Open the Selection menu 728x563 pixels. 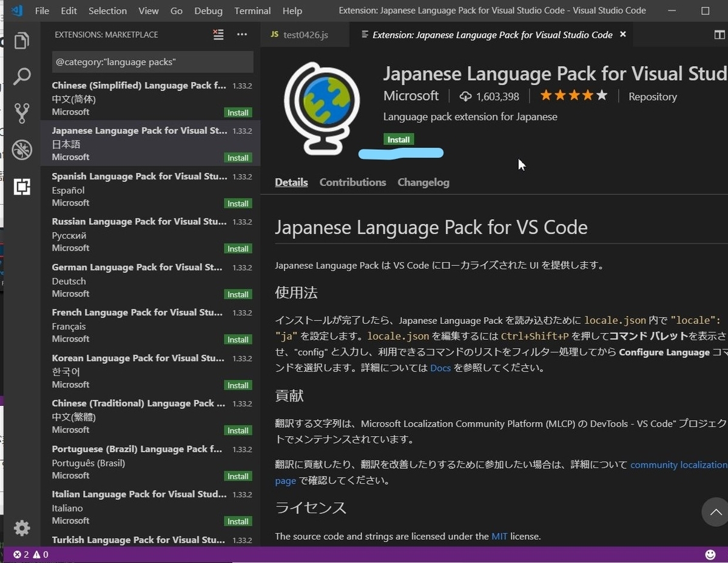coord(108,10)
